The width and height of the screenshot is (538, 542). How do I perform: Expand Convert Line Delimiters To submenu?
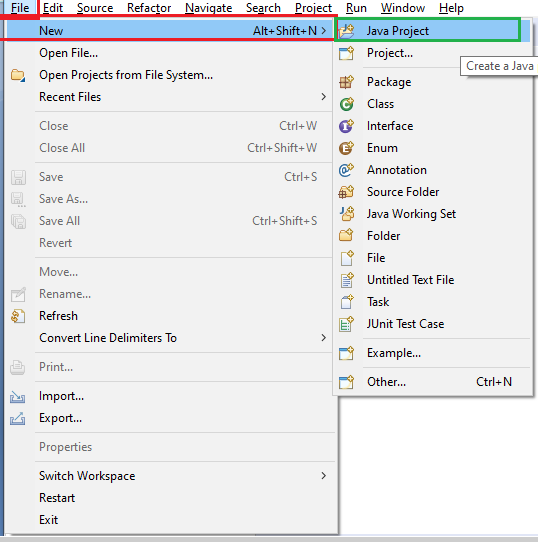tap(323, 338)
